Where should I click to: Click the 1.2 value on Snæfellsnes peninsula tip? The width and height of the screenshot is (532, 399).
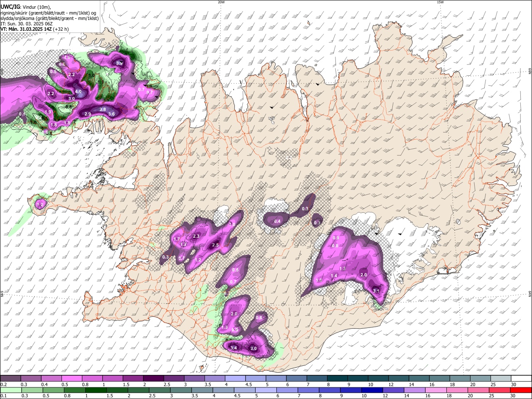[x=40, y=204]
